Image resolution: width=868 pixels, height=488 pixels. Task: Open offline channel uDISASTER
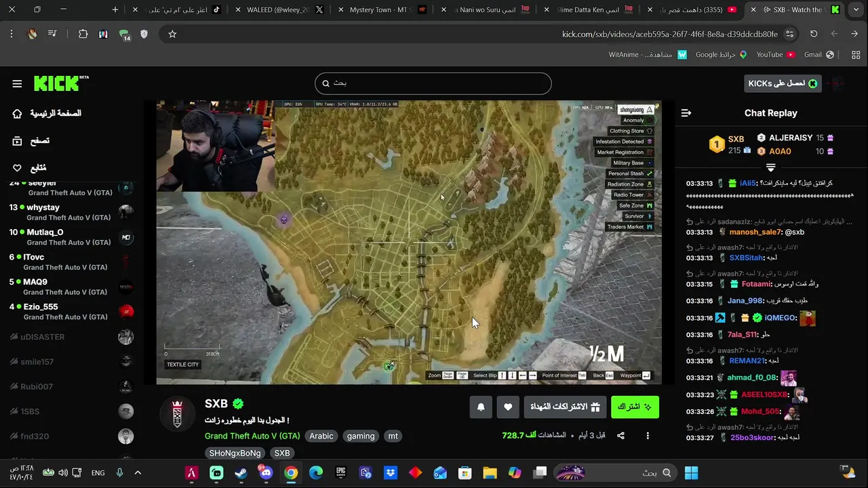(71, 337)
